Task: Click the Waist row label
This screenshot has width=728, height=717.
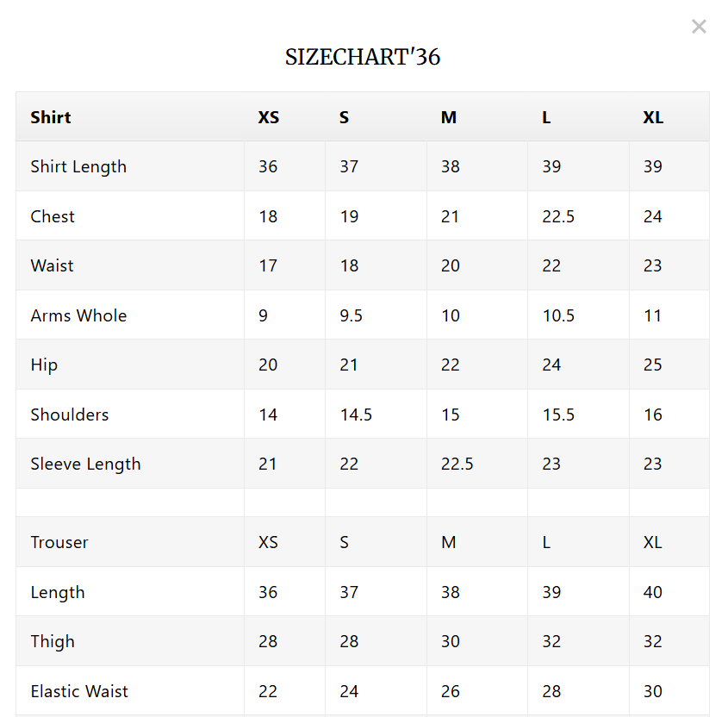Action: pos(52,265)
